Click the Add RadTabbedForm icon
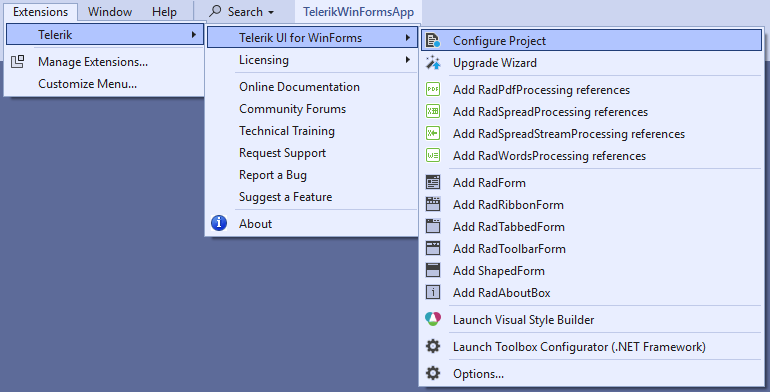Screen dimensions: 770x392 pyautogui.click(x=433, y=226)
